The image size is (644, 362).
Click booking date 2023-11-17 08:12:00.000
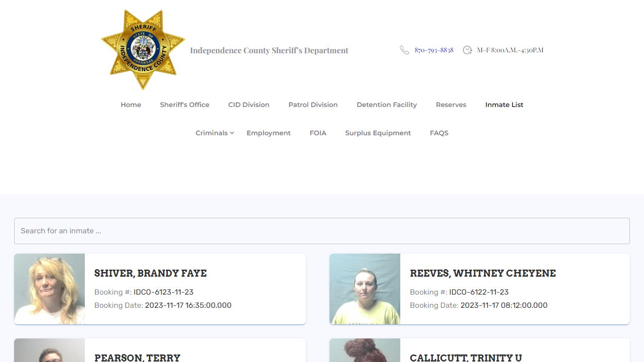point(504,305)
